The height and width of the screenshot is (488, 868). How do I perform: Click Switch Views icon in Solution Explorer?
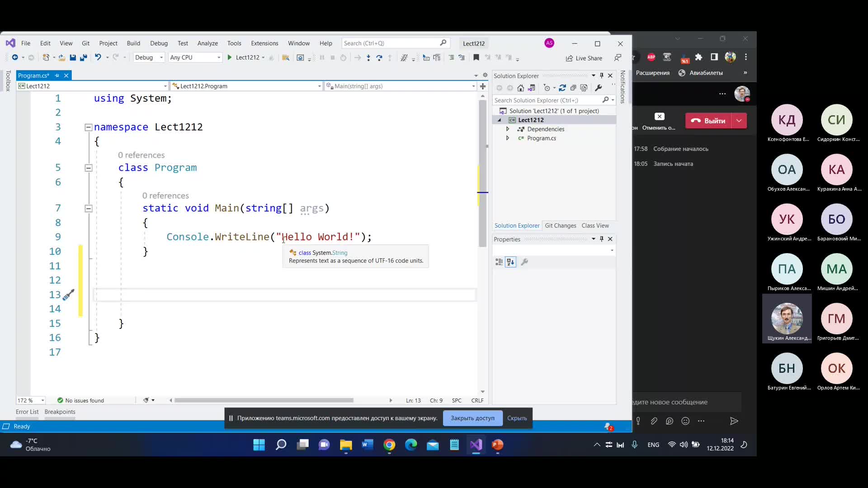[x=532, y=88]
